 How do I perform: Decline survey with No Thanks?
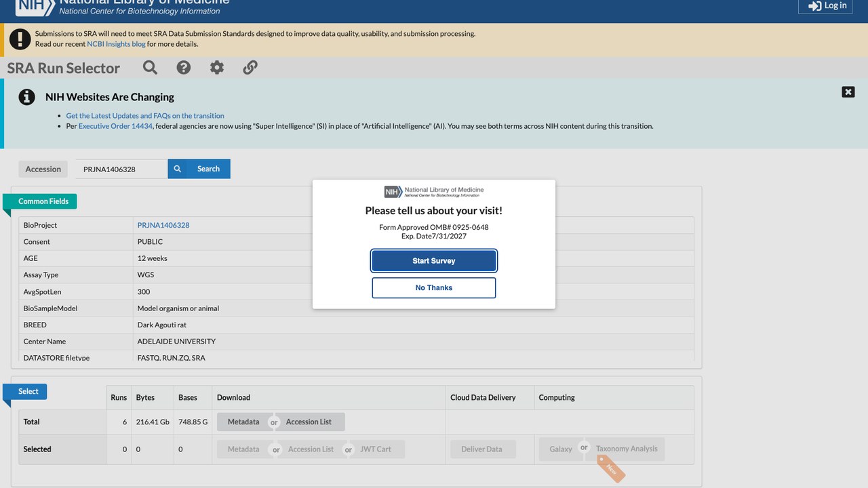pyautogui.click(x=434, y=287)
